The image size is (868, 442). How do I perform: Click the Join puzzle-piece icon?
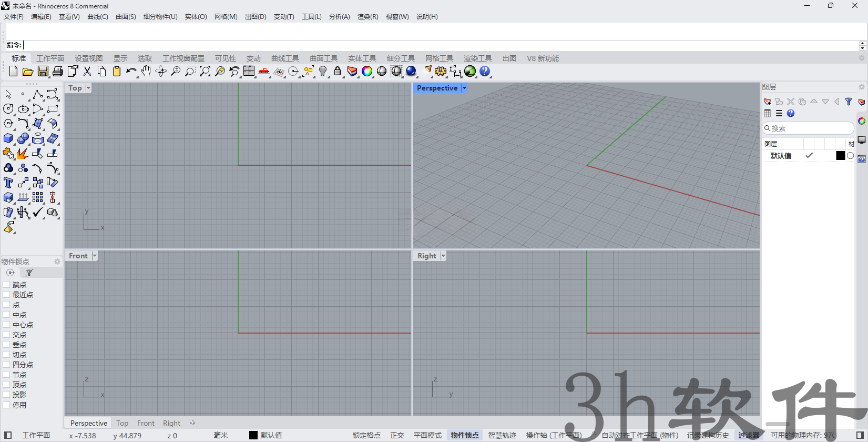[8, 153]
